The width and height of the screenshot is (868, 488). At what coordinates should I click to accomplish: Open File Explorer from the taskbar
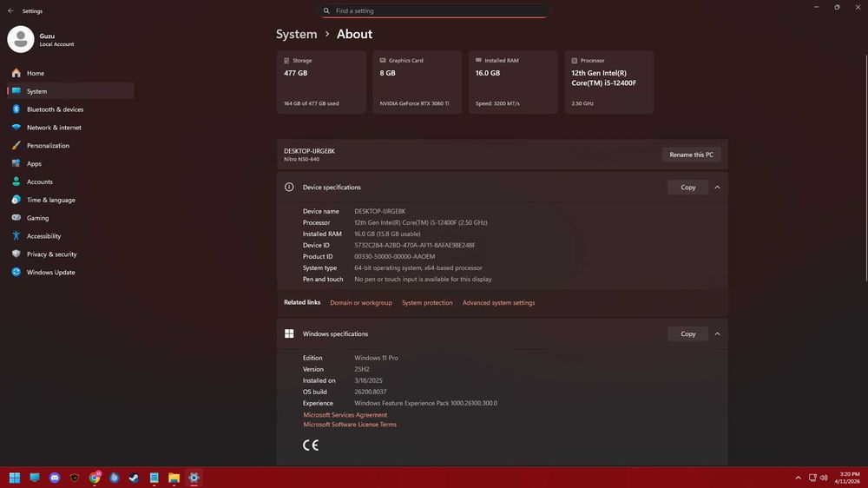[174, 478]
